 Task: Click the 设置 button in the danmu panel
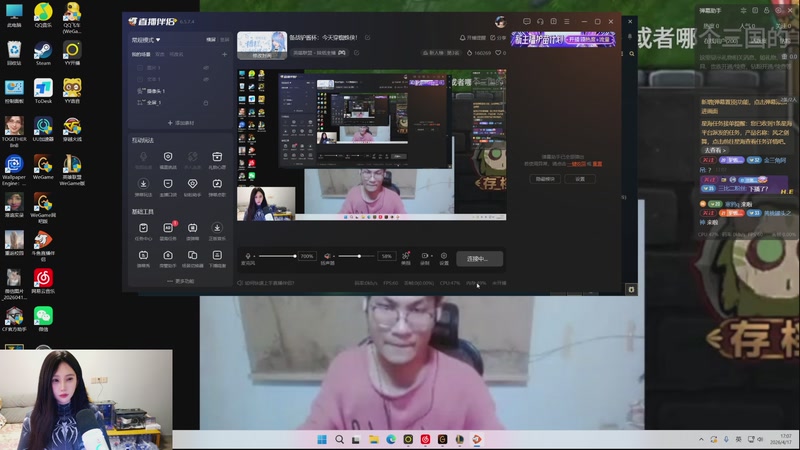click(x=580, y=179)
